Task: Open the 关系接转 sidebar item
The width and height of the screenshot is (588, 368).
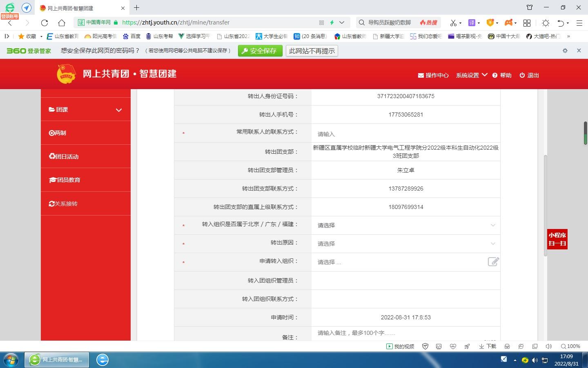Action: (86, 204)
